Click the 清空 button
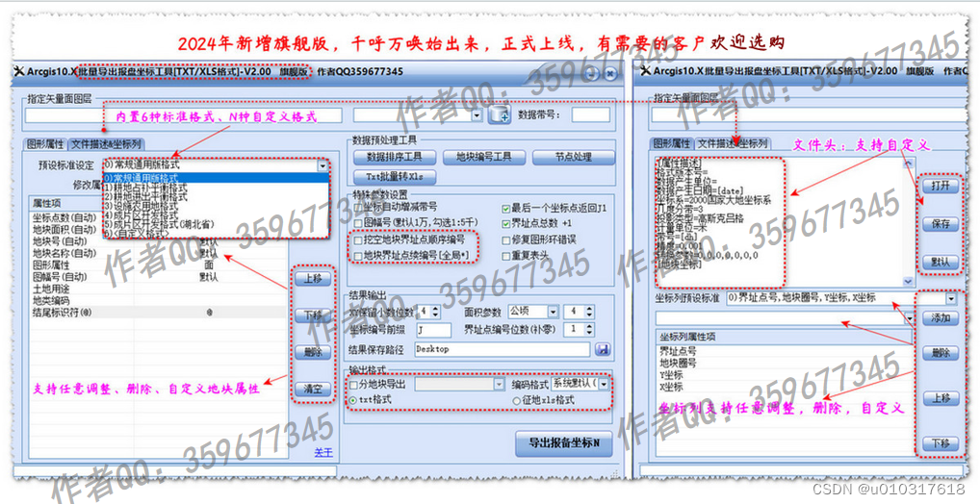 [x=313, y=390]
